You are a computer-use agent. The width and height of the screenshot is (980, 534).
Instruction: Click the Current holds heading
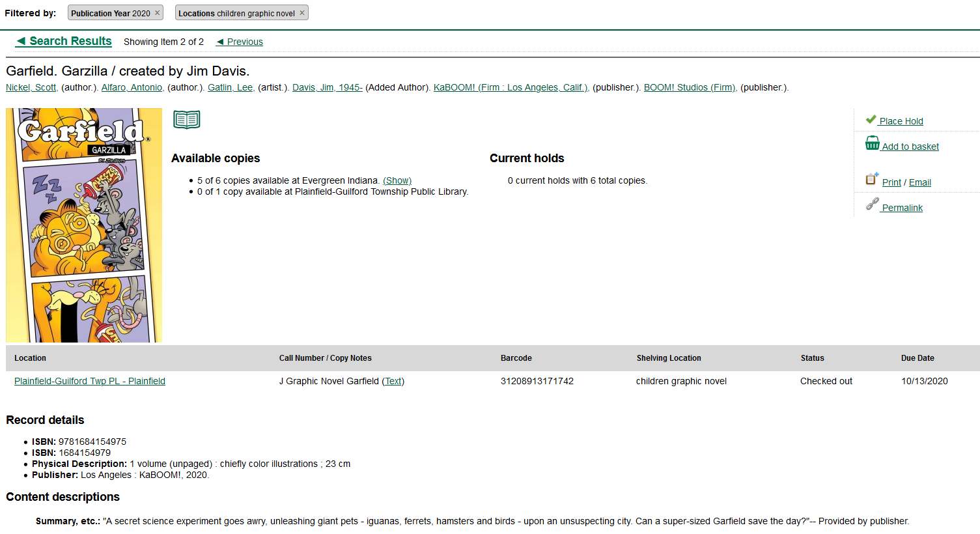point(527,158)
